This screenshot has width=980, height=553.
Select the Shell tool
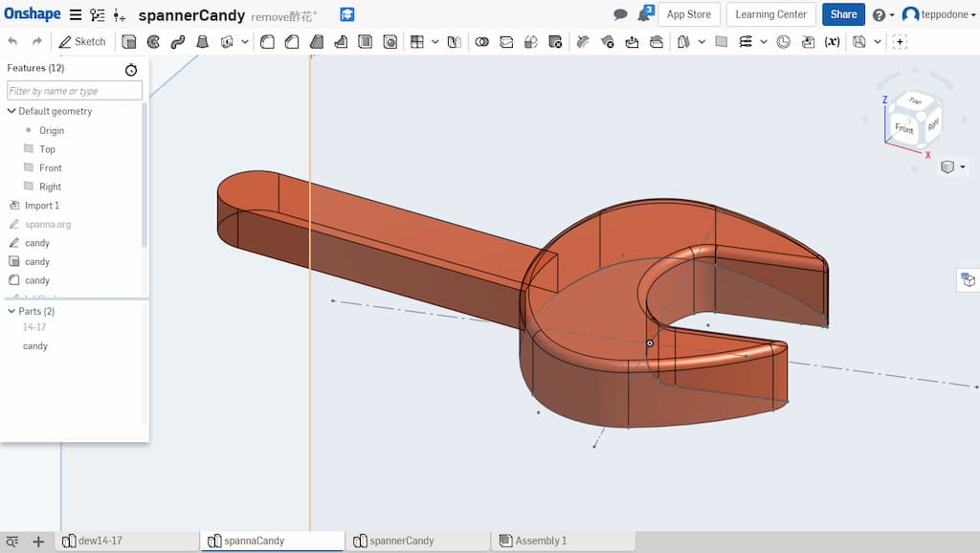(365, 42)
